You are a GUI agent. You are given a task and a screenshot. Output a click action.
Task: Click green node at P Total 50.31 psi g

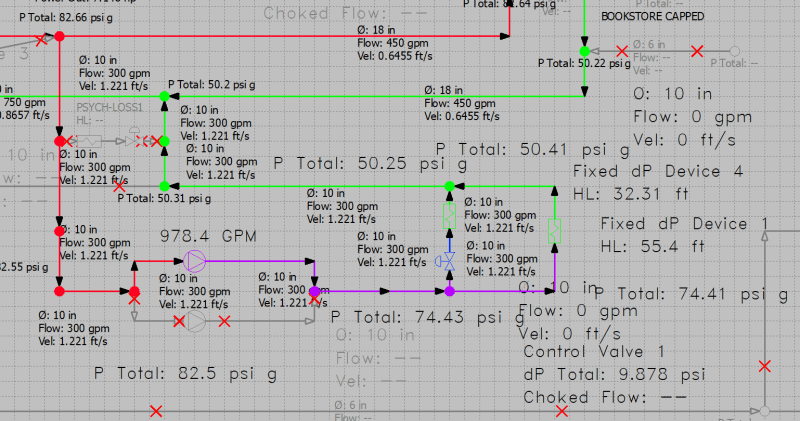[x=164, y=186]
